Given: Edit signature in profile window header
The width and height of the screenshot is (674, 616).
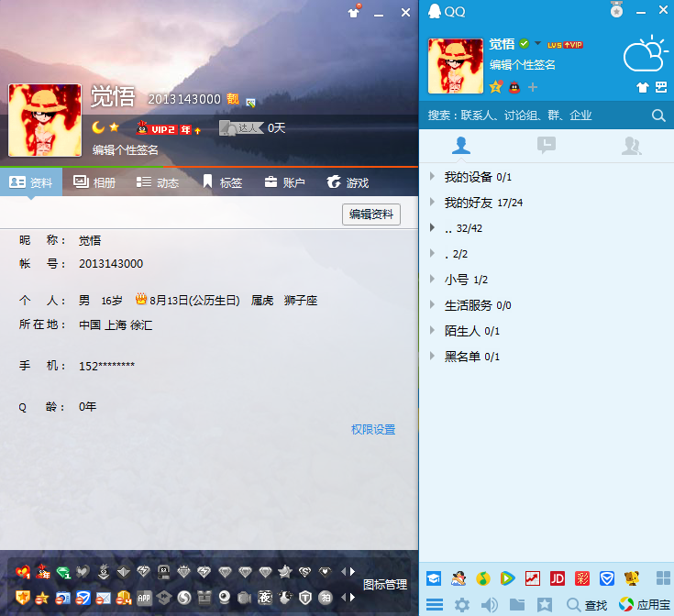Looking at the screenshot, I should 125,150.
